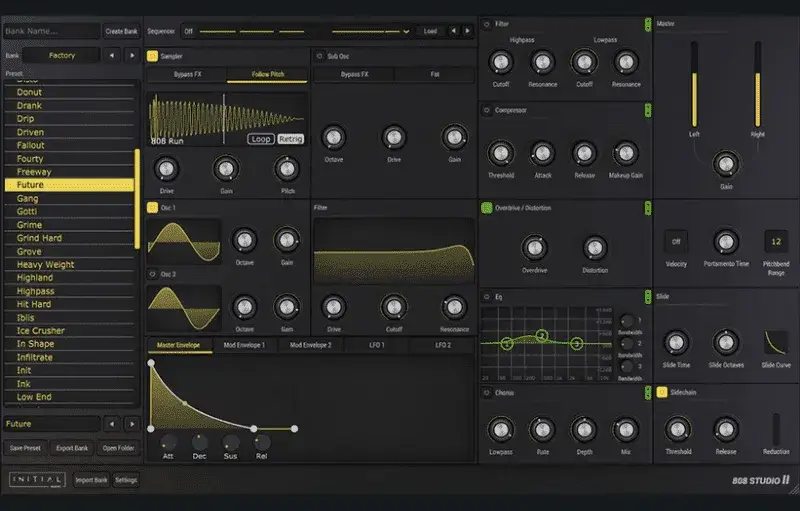
Task: Click the Sampler Pitch knob
Action: click(287, 169)
